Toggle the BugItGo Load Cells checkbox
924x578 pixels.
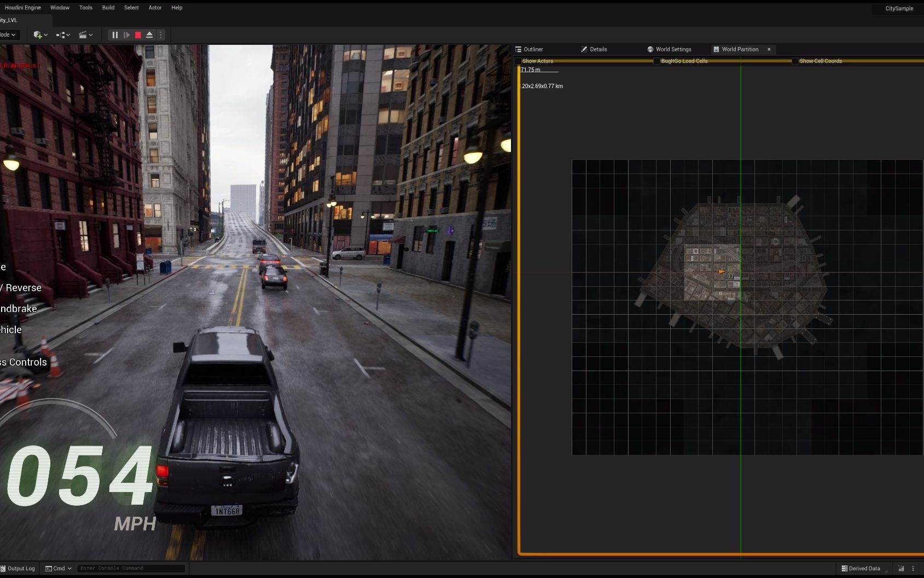tap(656, 61)
